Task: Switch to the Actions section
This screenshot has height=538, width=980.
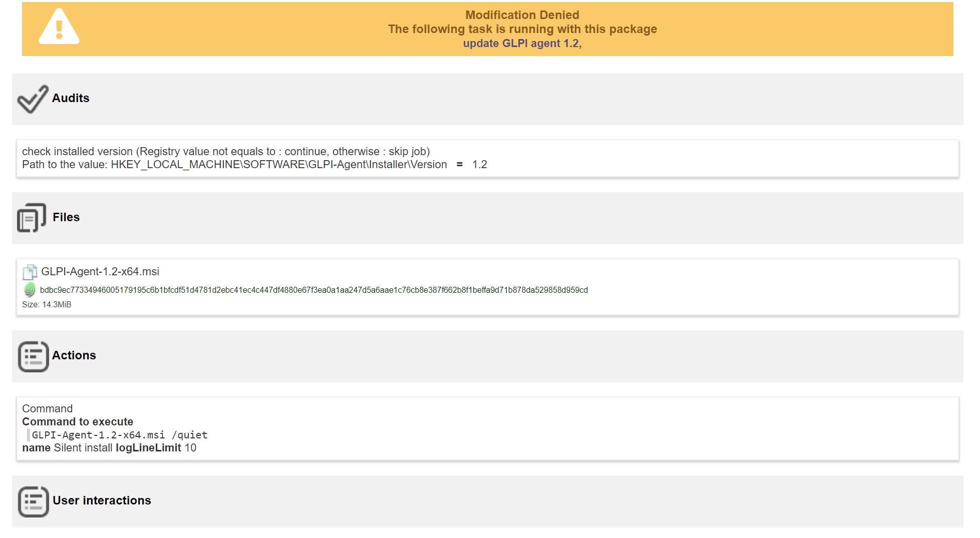Action: (x=74, y=355)
